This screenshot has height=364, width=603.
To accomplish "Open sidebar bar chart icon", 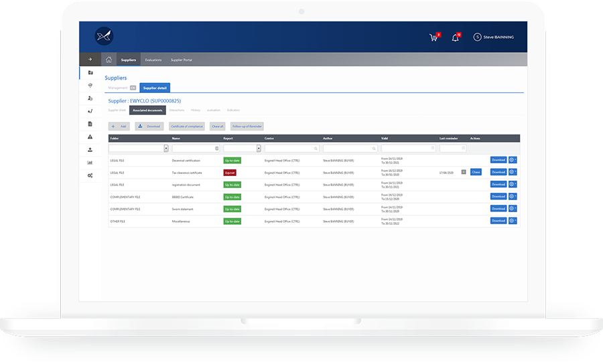I will coord(90,163).
